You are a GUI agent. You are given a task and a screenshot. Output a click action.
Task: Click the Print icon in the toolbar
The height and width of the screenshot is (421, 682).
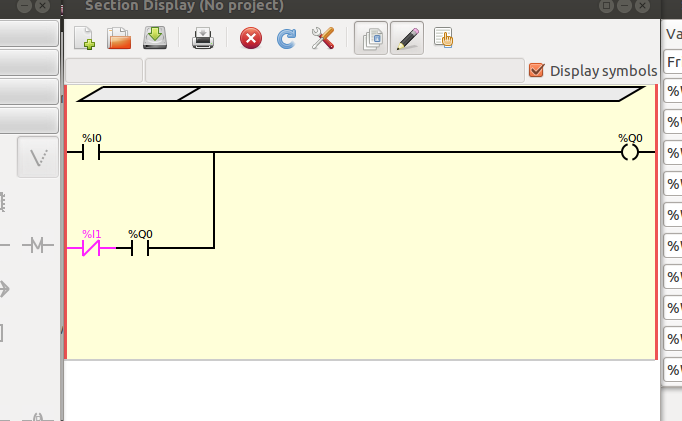(203, 38)
